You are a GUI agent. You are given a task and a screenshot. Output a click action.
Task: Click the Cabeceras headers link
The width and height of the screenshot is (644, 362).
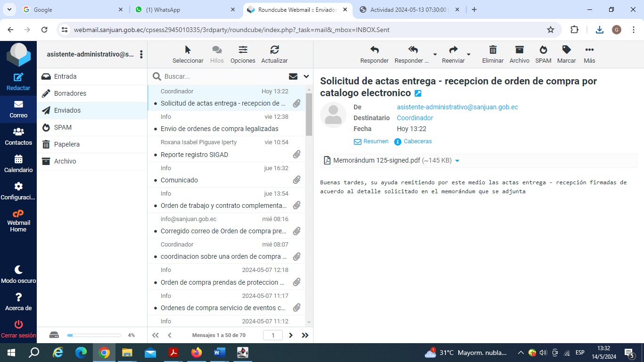(417, 141)
